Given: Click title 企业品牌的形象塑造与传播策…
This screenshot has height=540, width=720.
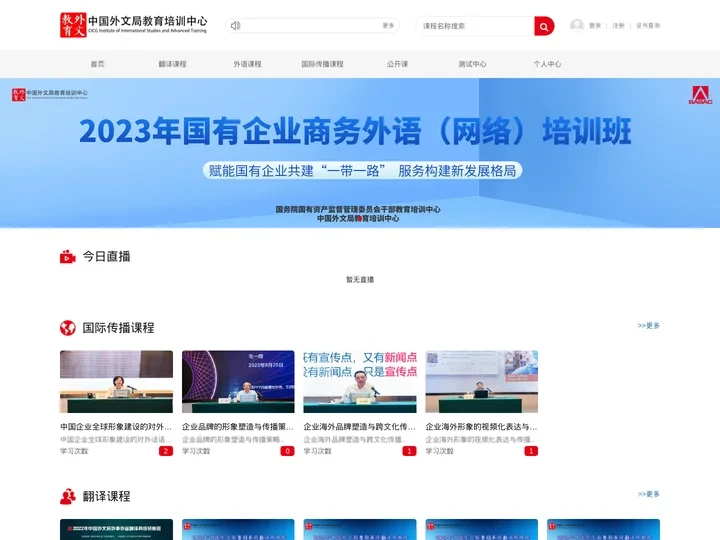Looking at the screenshot, I should 237,427.
